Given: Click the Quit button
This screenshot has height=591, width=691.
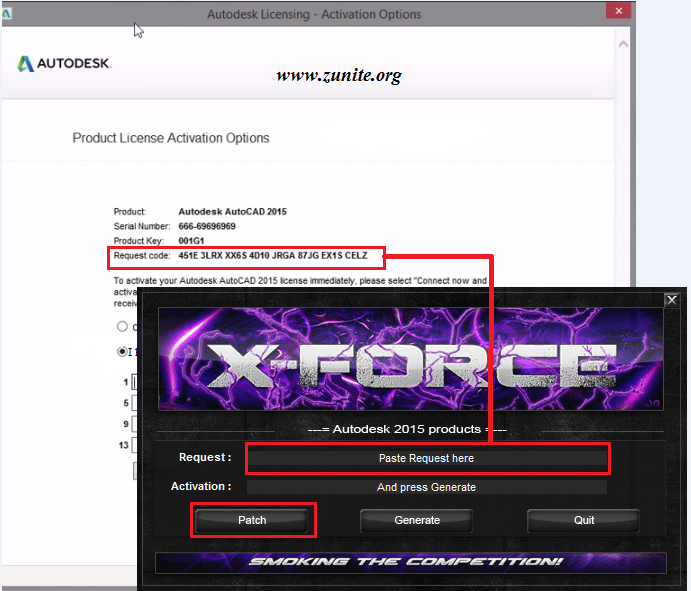Looking at the screenshot, I should click(x=584, y=520).
